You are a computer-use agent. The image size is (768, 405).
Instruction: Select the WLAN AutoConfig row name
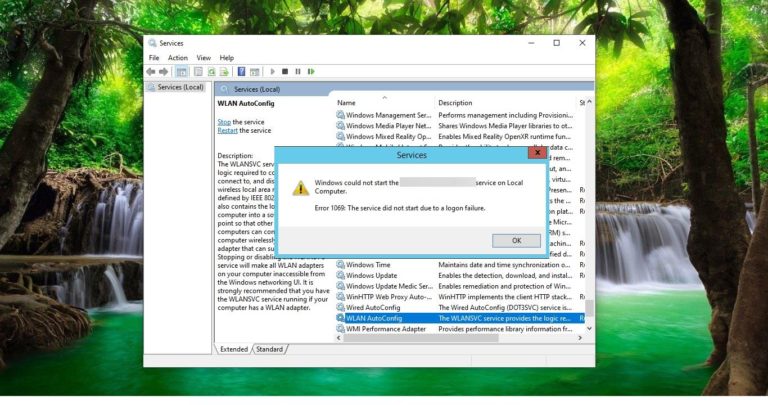click(374, 318)
